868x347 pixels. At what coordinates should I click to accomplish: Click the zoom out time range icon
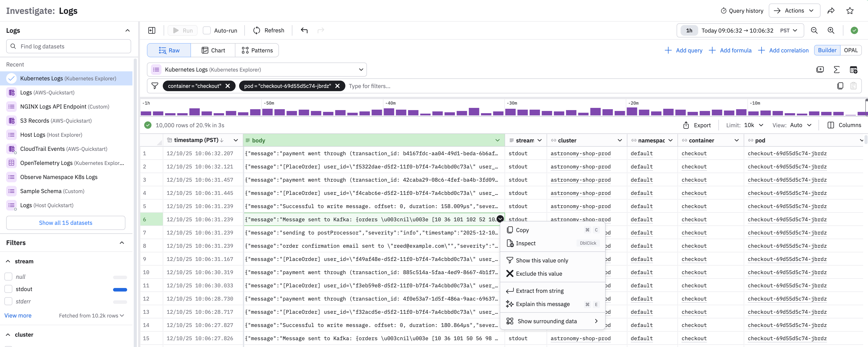click(814, 30)
